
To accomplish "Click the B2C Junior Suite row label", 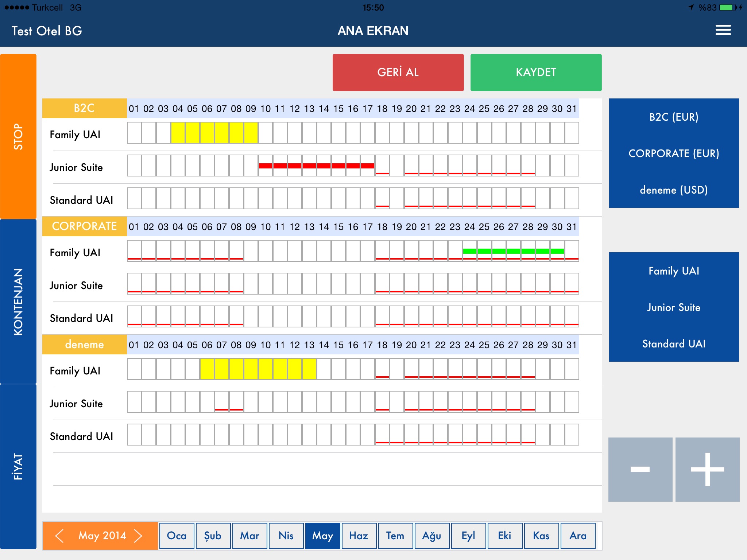I will (x=76, y=167).
